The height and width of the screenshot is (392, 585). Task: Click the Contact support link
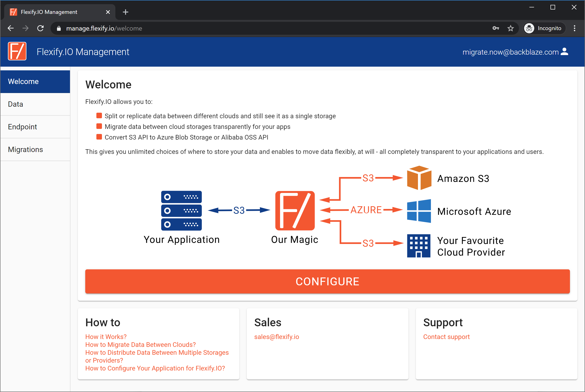(x=446, y=337)
